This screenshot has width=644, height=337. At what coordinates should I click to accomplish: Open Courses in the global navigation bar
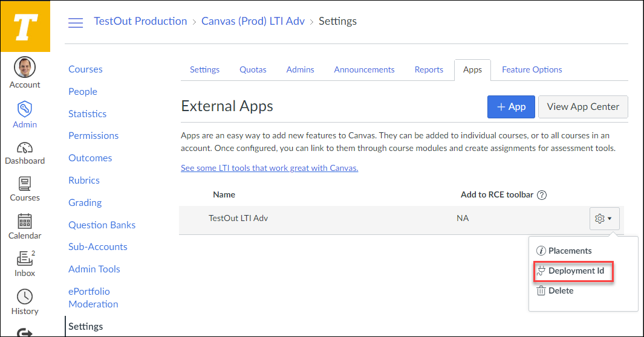pyautogui.click(x=25, y=190)
